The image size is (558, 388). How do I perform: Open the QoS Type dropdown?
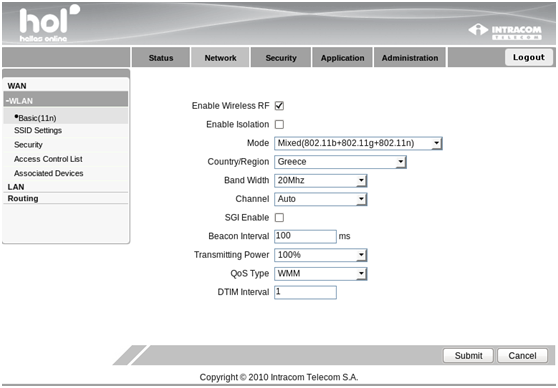pos(320,274)
